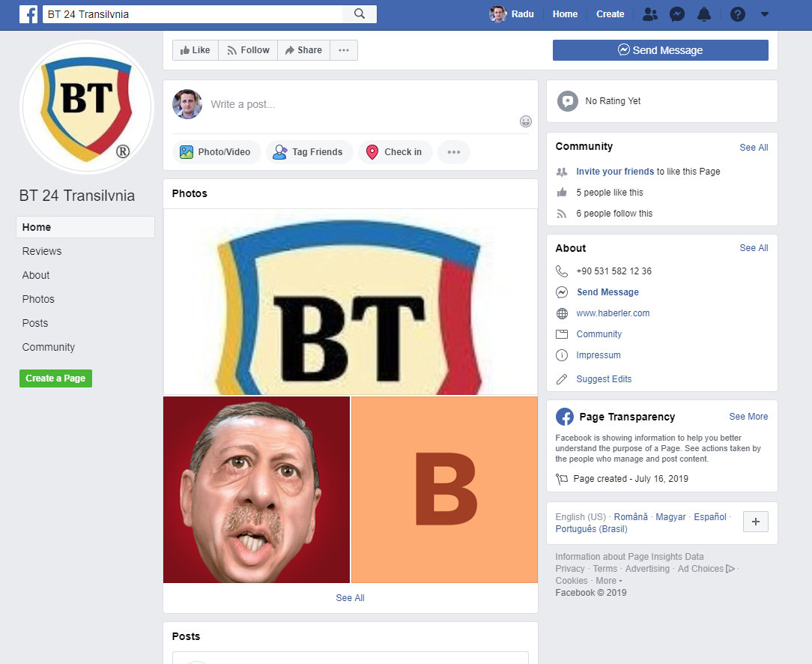The height and width of the screenshot is (664, 812).
Task: Click the emoji smiley icon in the post box
Action: (x=526, y=121)
